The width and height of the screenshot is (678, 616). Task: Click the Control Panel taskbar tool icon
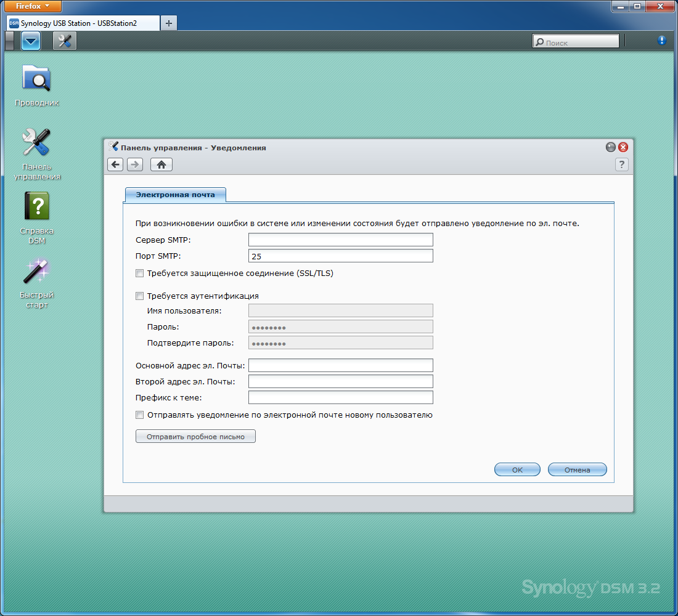pos(65,41)
